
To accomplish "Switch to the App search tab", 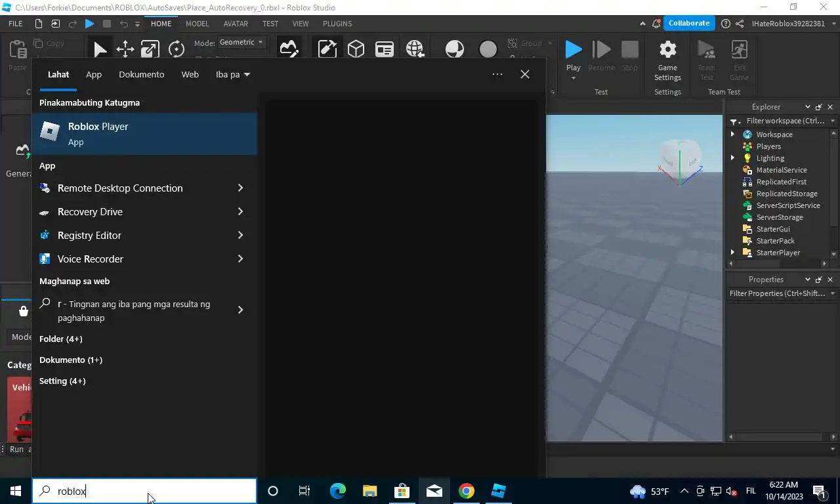I will click(94, 75).
